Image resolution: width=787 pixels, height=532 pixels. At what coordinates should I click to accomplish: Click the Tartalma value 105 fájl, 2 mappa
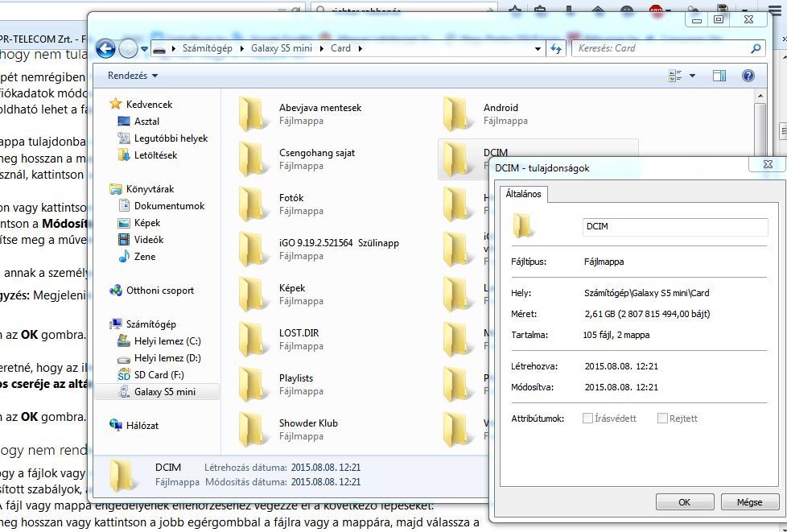616,336
